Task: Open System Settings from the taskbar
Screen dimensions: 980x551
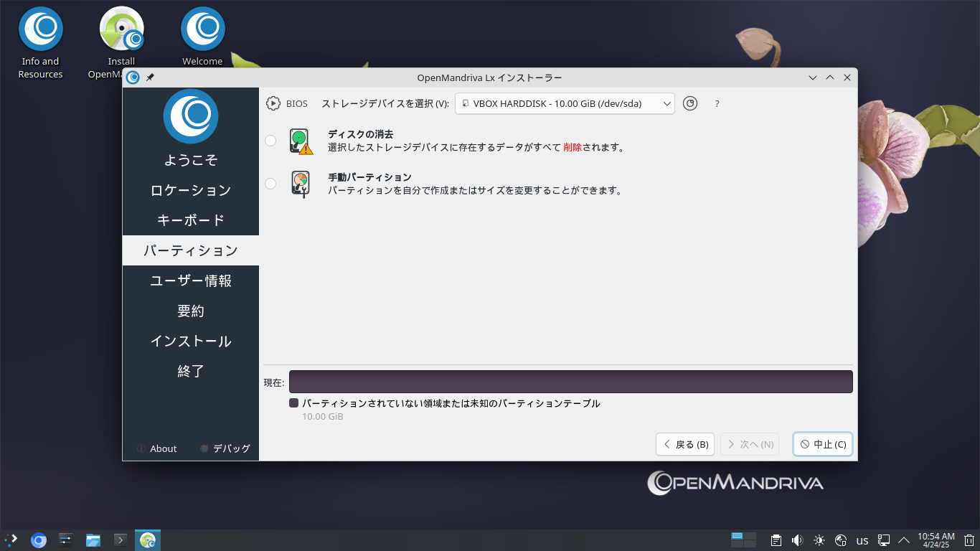Action: pos(66,540)
